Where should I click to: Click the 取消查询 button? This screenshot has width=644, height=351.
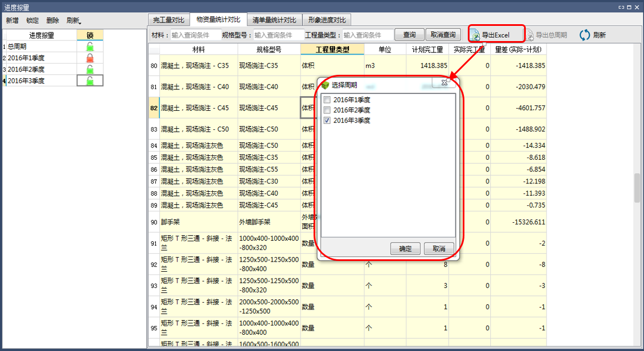[442, 35]
